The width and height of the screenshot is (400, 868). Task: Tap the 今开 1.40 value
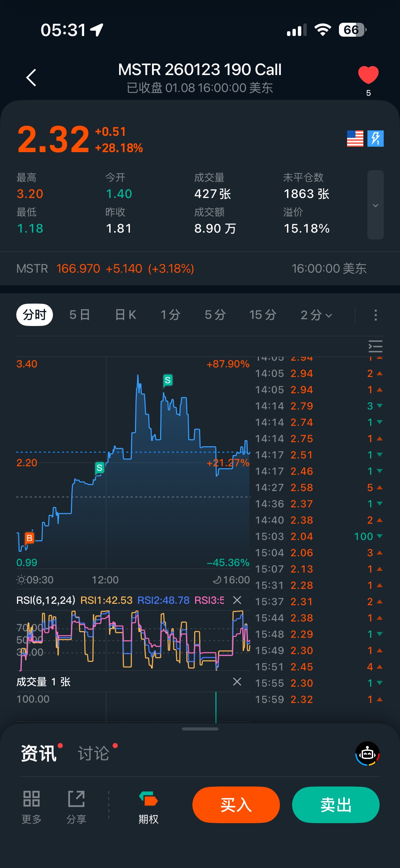119,194
